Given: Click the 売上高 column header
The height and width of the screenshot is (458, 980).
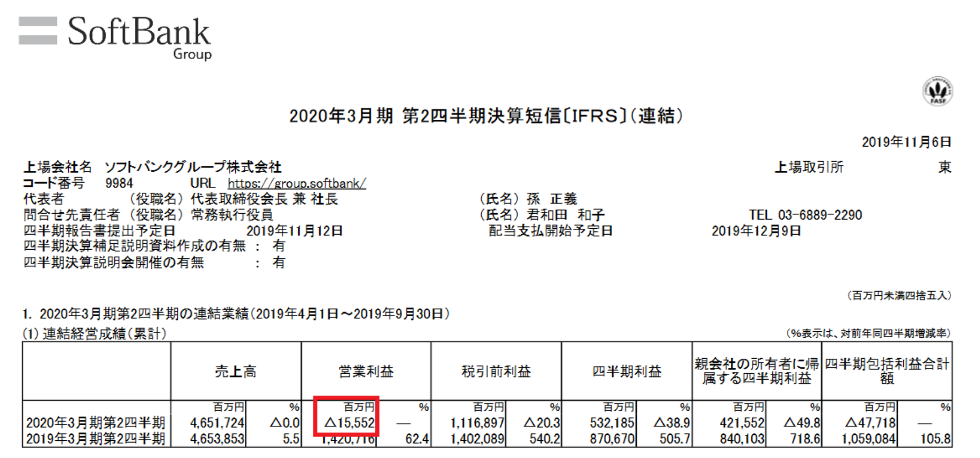Looking at the screenshot, I should point(236,371).
